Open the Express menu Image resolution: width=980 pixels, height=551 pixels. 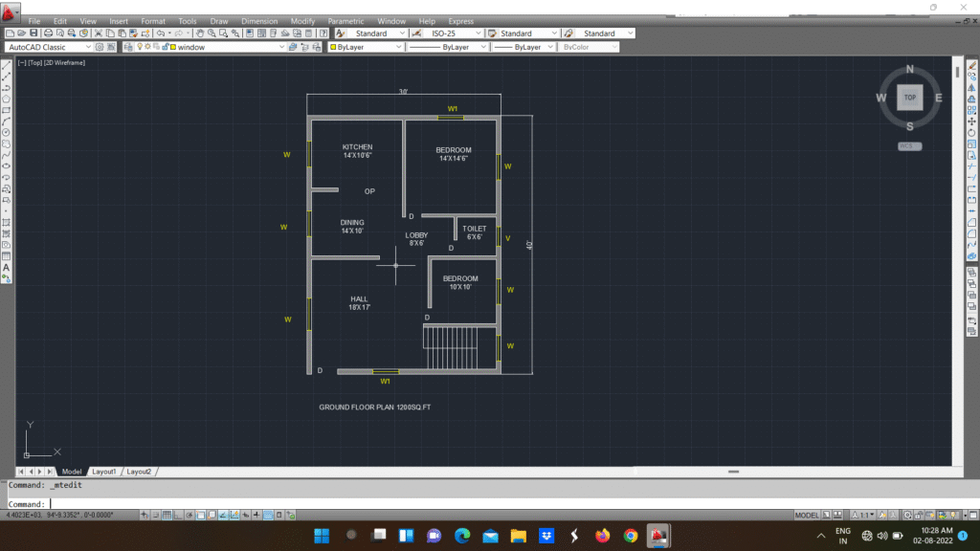[x=460, y=21]
